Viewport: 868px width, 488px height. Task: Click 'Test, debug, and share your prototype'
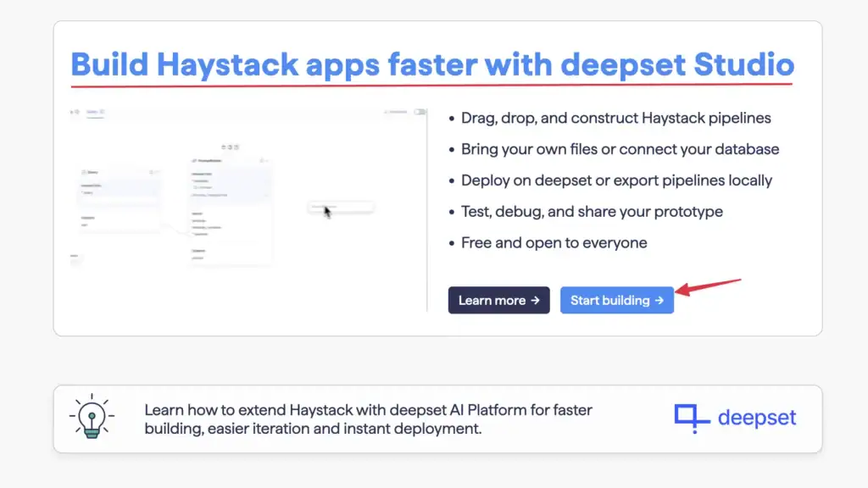pos(592,211)
